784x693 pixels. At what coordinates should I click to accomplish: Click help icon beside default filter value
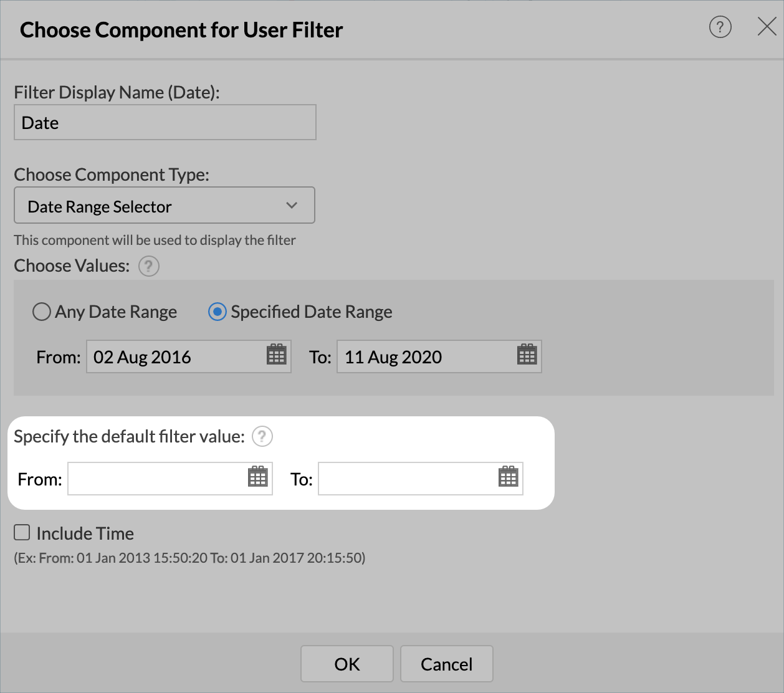click(x=262, y=436)
